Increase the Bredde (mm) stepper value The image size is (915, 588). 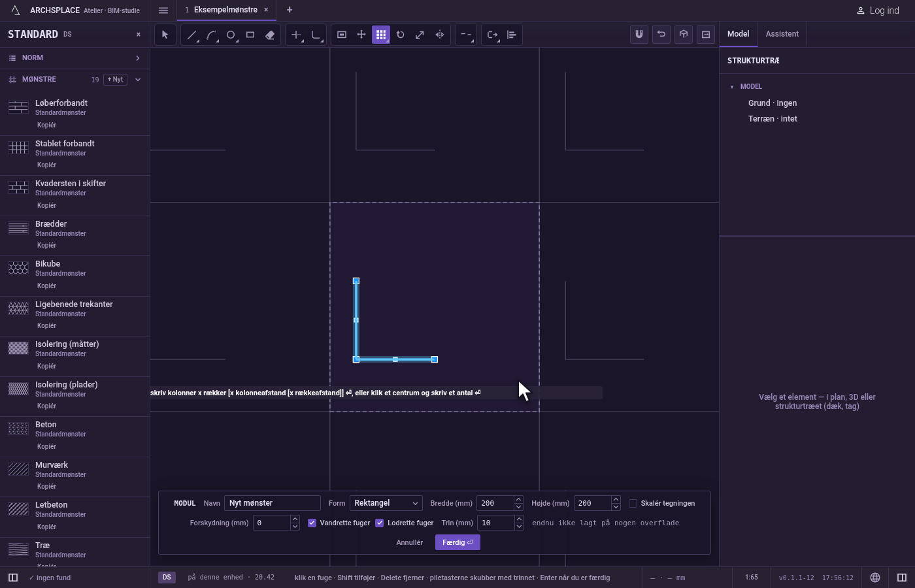point(518,500)
